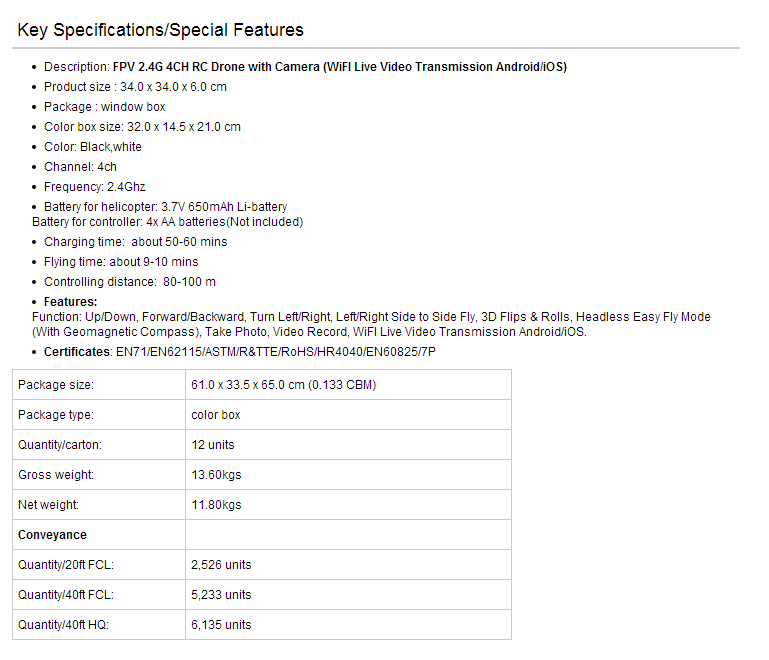Click the bold Features label
769x660 pixels.
(x=71, y=302)
